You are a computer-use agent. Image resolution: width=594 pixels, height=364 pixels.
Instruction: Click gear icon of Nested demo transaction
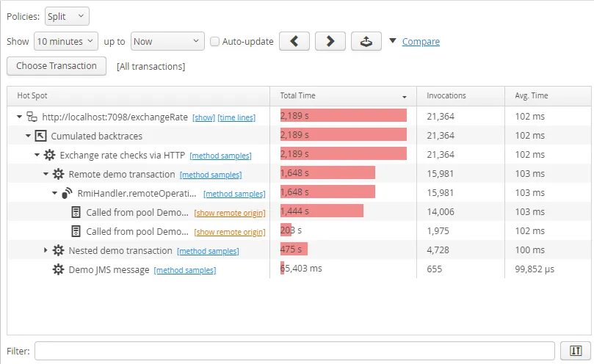[x=58, y=250]
